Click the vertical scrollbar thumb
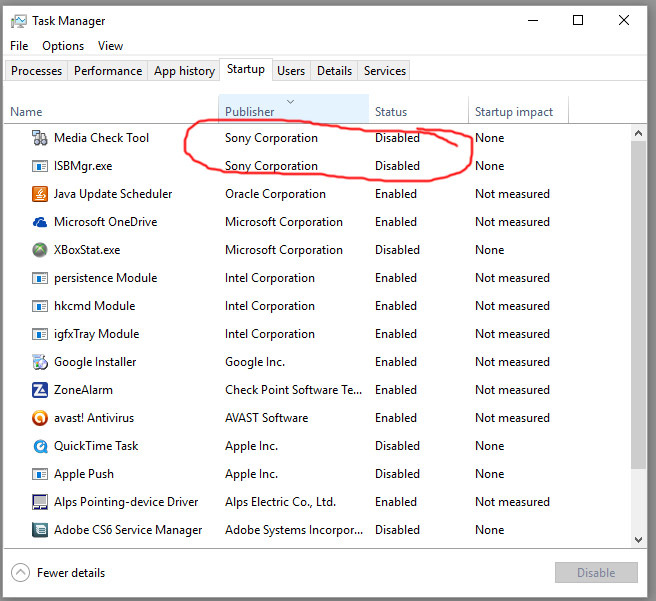Screen dimensions: 656x601 point(638,305)
